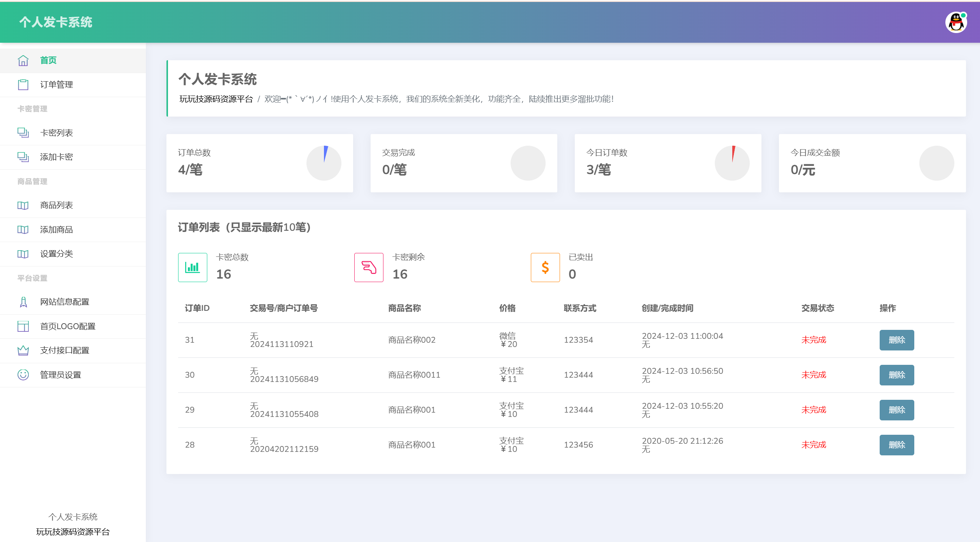Click the crown icon for 支付接口配置
The image size is (980, 542).
[23, 350]
